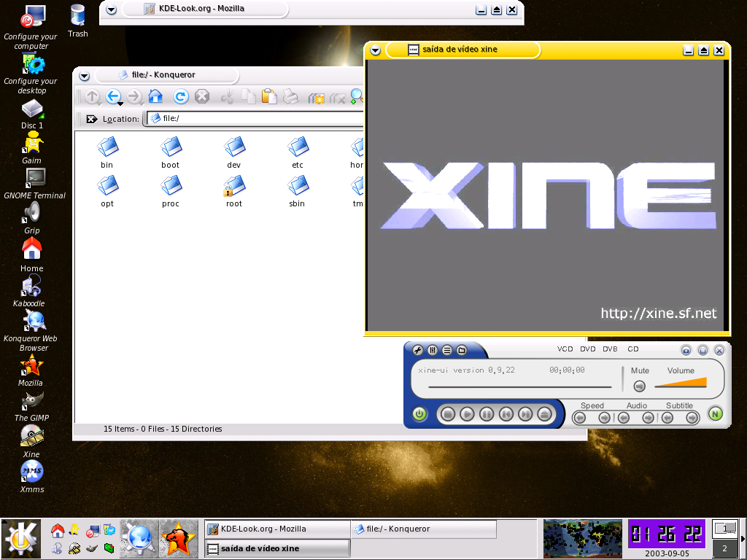The image size is (747, 560).
Task: Click the xine playback position seek bar
Action: (519, 386)
